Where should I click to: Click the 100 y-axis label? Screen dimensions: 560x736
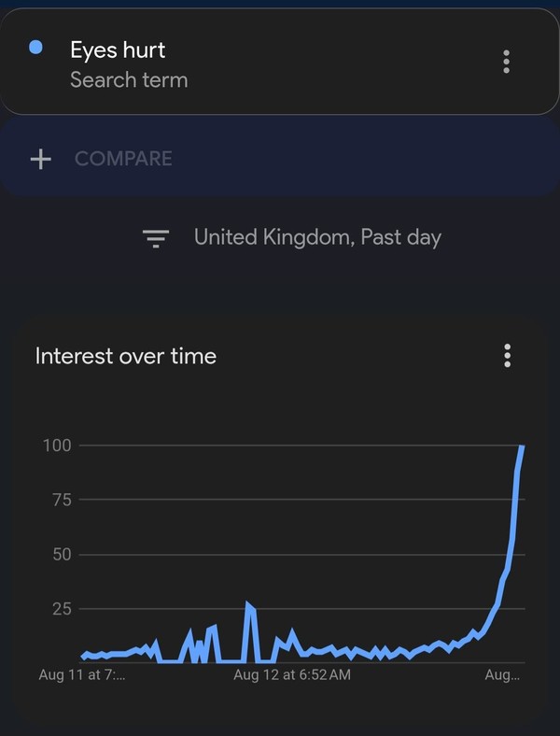click(x=57, y=445)
